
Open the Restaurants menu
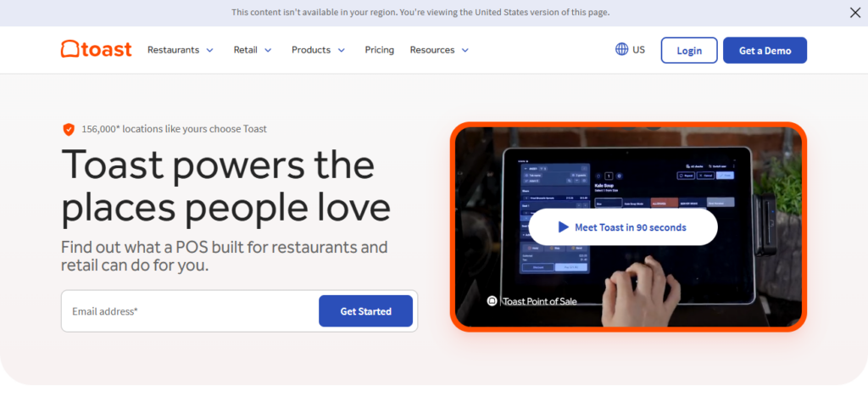point(173,50)
